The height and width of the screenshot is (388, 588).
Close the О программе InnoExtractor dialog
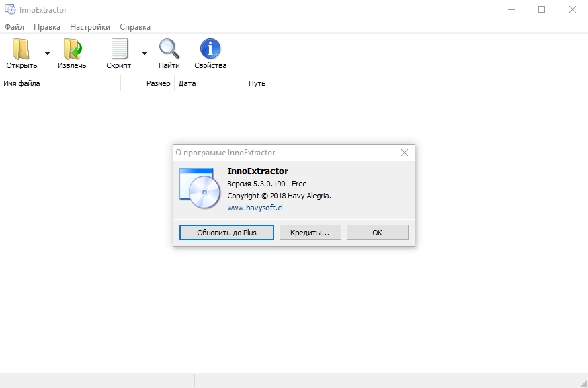pos(405,153)
